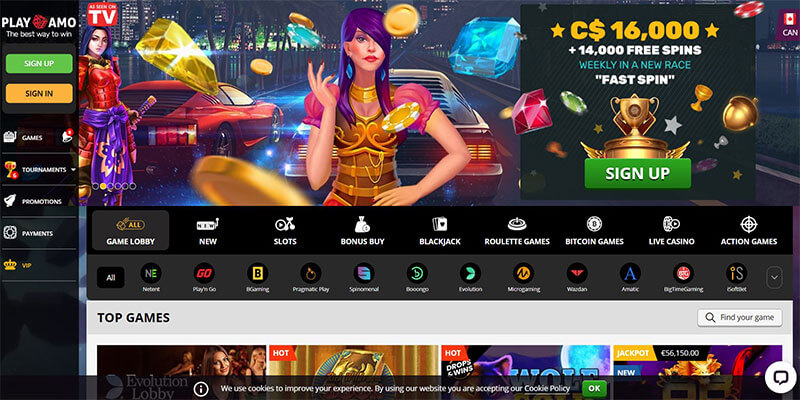Select the Action Games crosshair category

[x=749, y=231]
